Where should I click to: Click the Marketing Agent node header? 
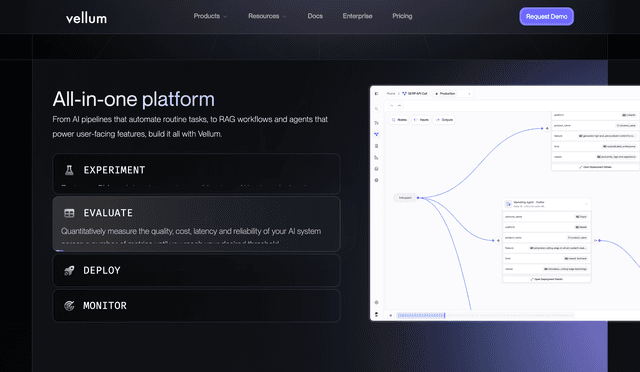pos(547,204)
